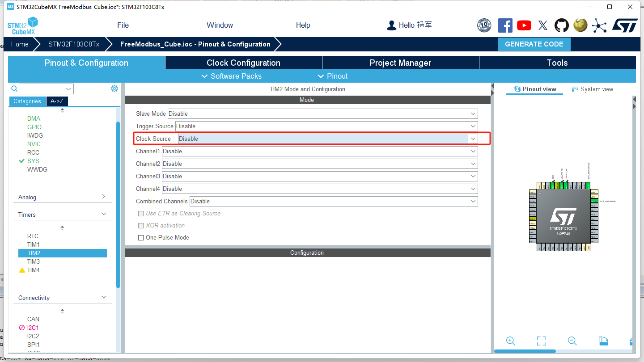Screen dimensions: 644x362
Task: Click the ST community network icon
Action: point(599,25)
